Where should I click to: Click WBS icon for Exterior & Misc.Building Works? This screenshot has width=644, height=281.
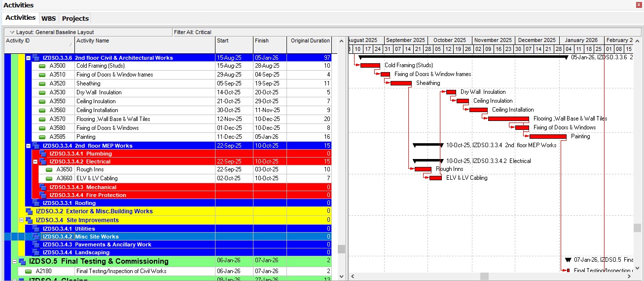click(x=29, y=211)
